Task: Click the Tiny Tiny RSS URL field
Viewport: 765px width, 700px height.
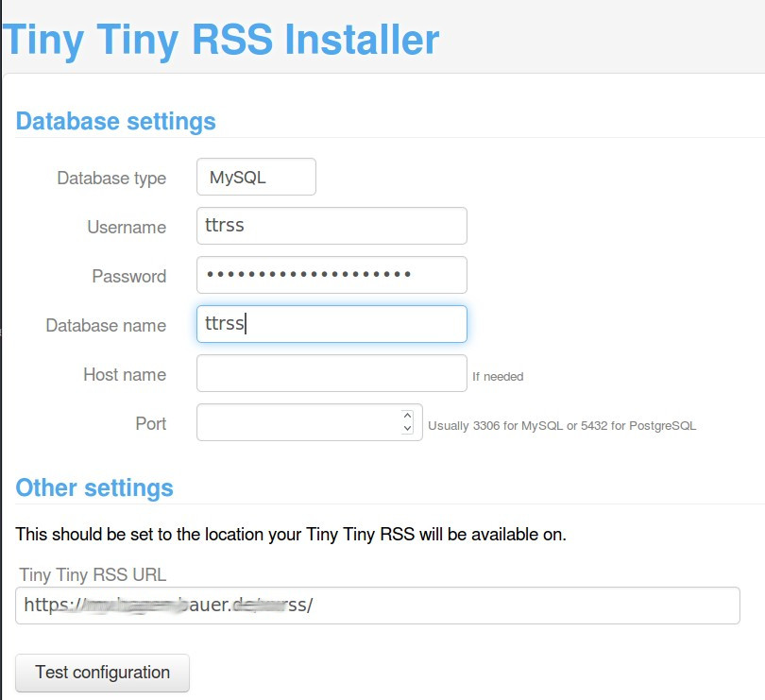Action: (x=377, y=606)
